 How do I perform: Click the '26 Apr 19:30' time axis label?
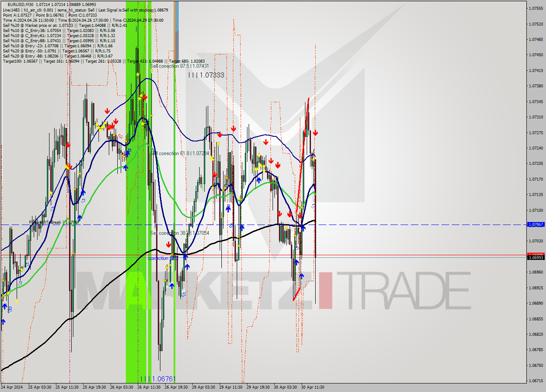pos(176,387)
